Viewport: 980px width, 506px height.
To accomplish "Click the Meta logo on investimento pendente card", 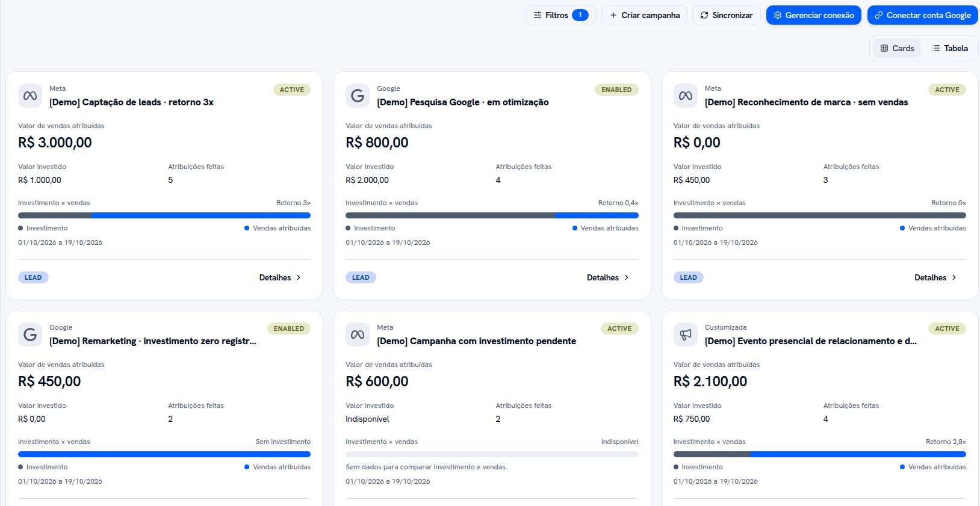I will (358, 335).
